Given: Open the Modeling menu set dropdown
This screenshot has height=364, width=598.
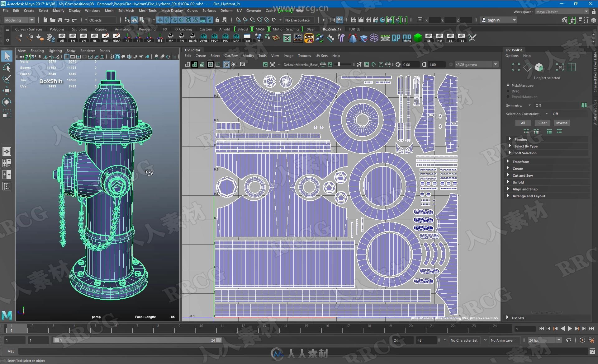Looking at the screenshot, I should pos(19,20).
